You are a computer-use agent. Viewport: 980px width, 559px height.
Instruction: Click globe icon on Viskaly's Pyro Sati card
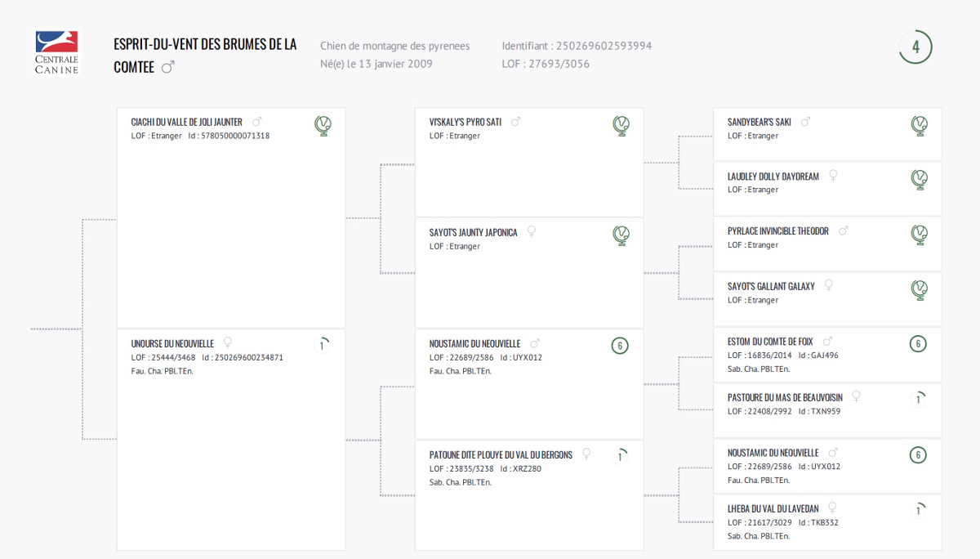621,126
